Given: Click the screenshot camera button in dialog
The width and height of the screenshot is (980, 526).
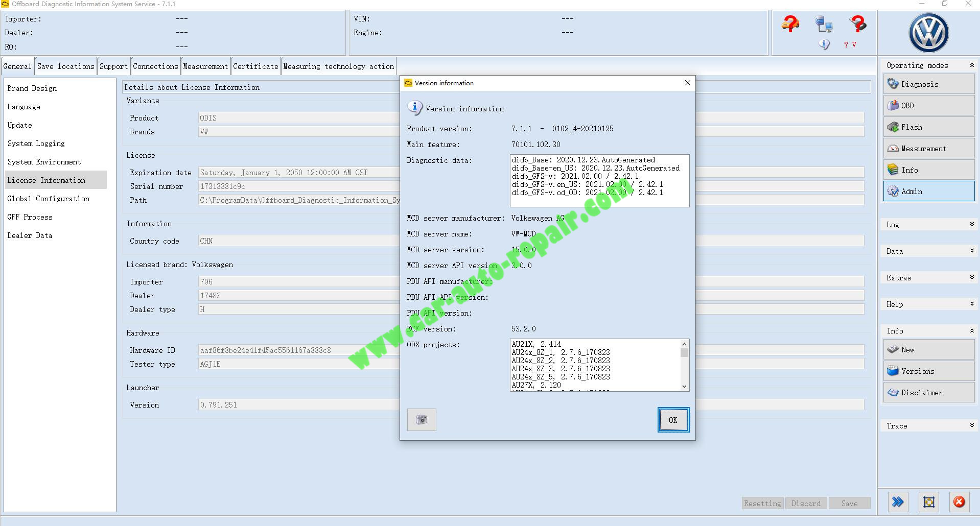Looking at the screenshot, I should pyautogui.click(x=422, y=420).
